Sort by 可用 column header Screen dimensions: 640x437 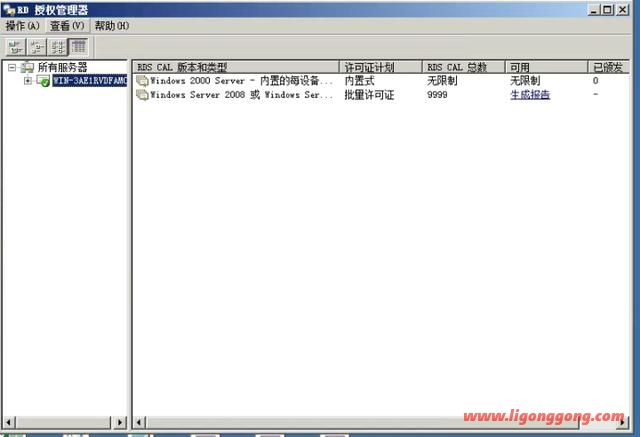tap(547, 67)
